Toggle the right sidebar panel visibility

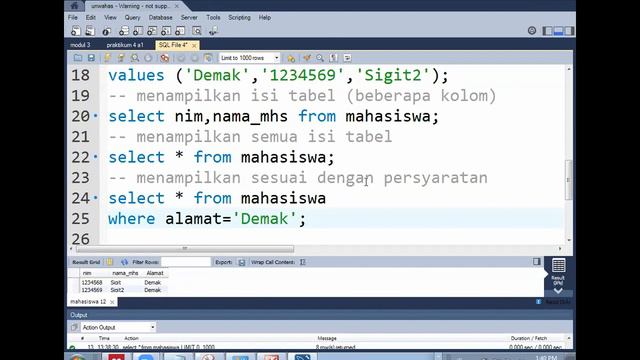coord(569,31)
